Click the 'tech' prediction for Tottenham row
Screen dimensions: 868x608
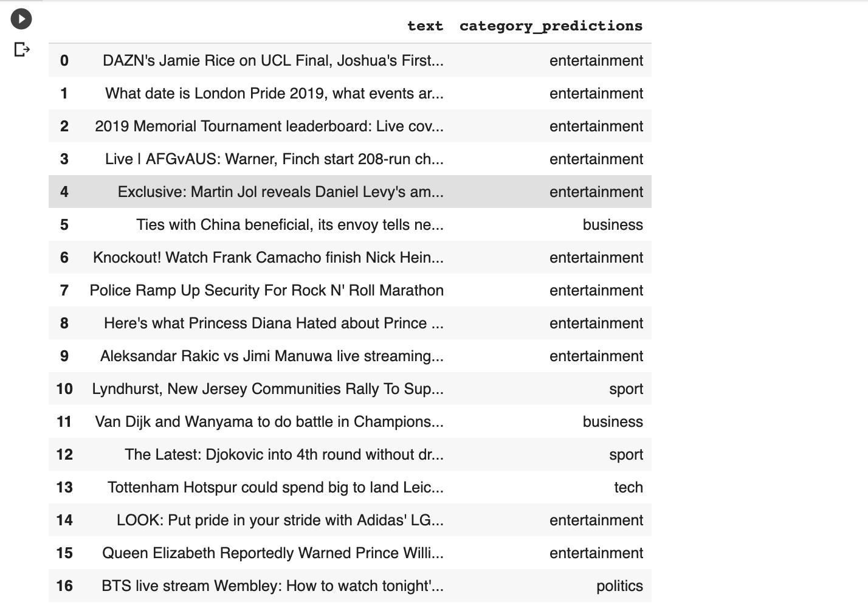(628, 488)
